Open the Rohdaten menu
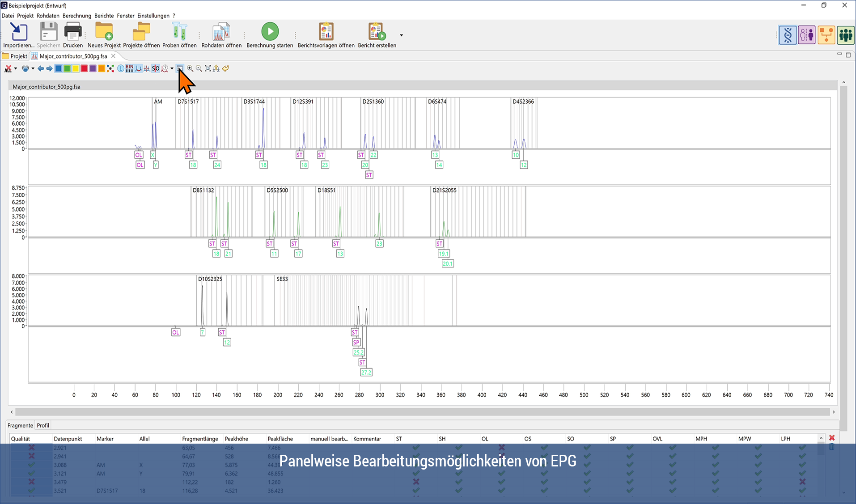The width and height of the screenshot is (856, 504). coord(48,16)
